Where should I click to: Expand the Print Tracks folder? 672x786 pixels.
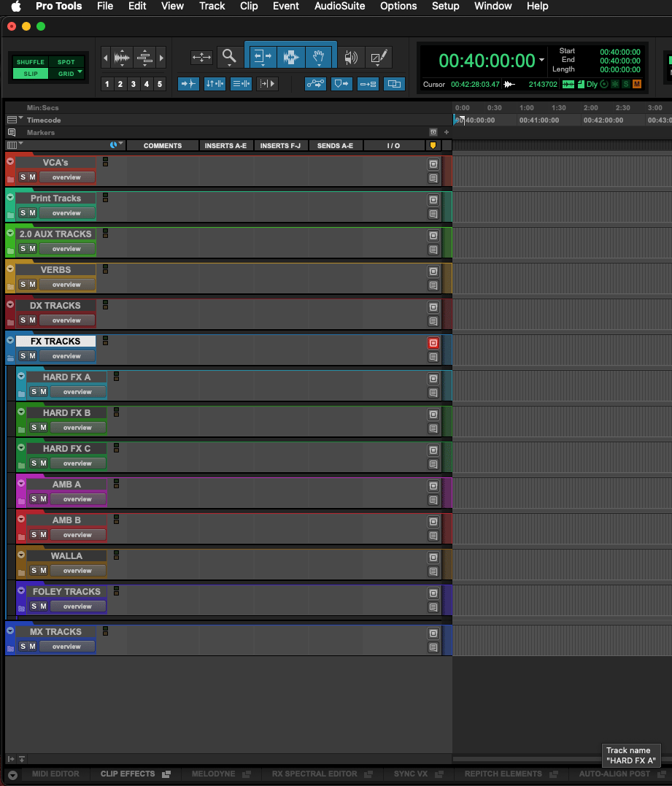pos(10,197)
